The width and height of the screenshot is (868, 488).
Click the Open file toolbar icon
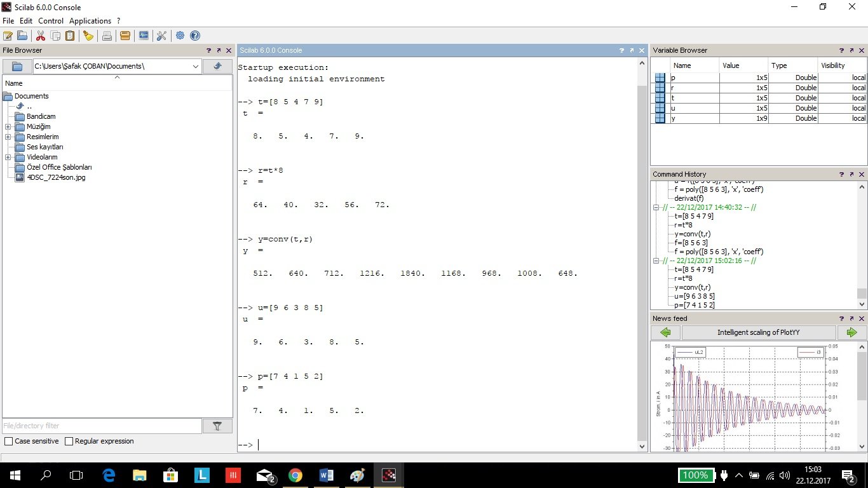pyautogui.click(x=22, y=36)
